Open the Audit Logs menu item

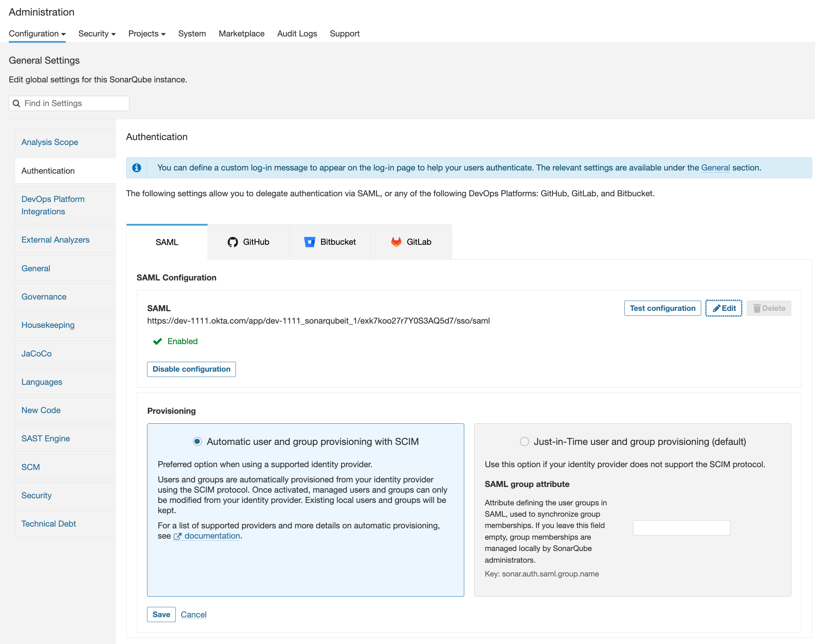pyautogui.click(x=297, y=34)
